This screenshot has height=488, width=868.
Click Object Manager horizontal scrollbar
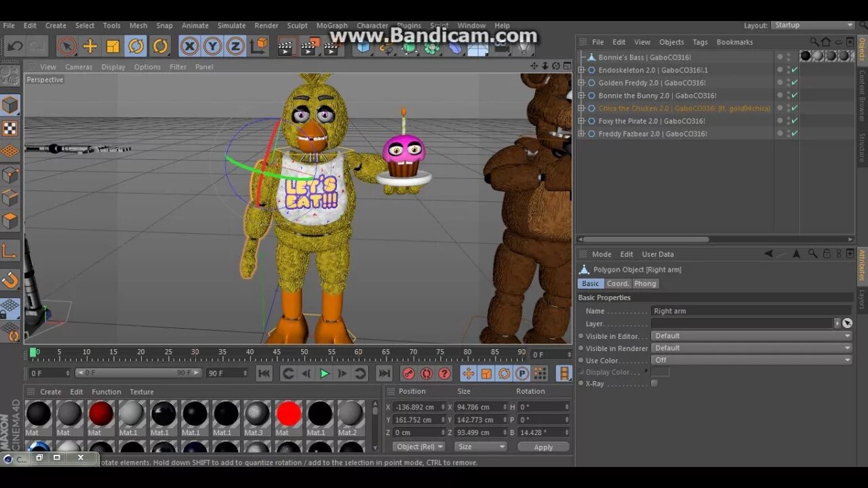pyautogui.click(x=644, y=239)
